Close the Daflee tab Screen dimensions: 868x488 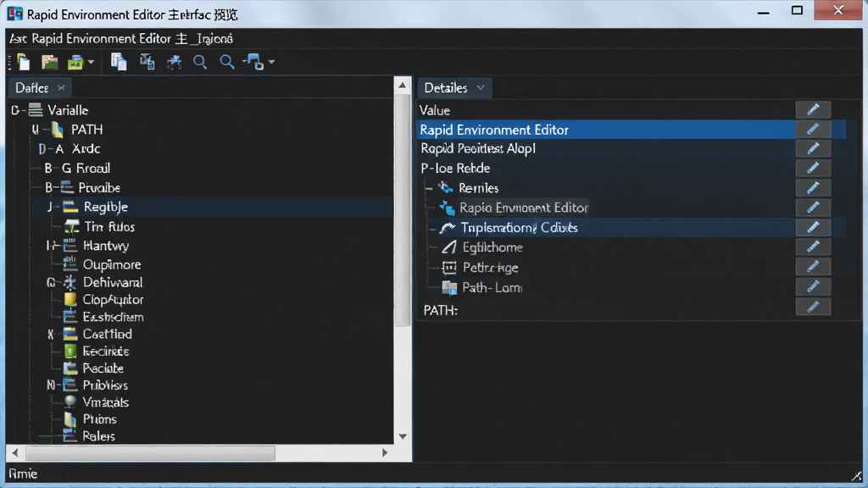(61, 87)
